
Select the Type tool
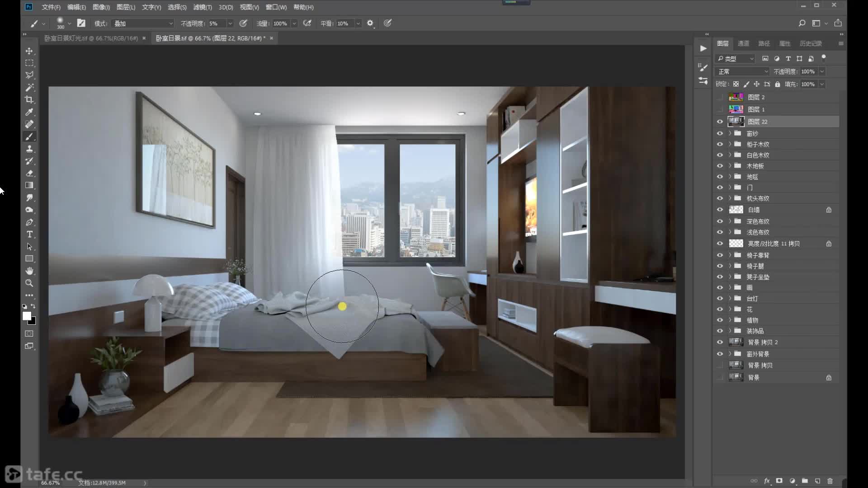[x=29, y=234]
